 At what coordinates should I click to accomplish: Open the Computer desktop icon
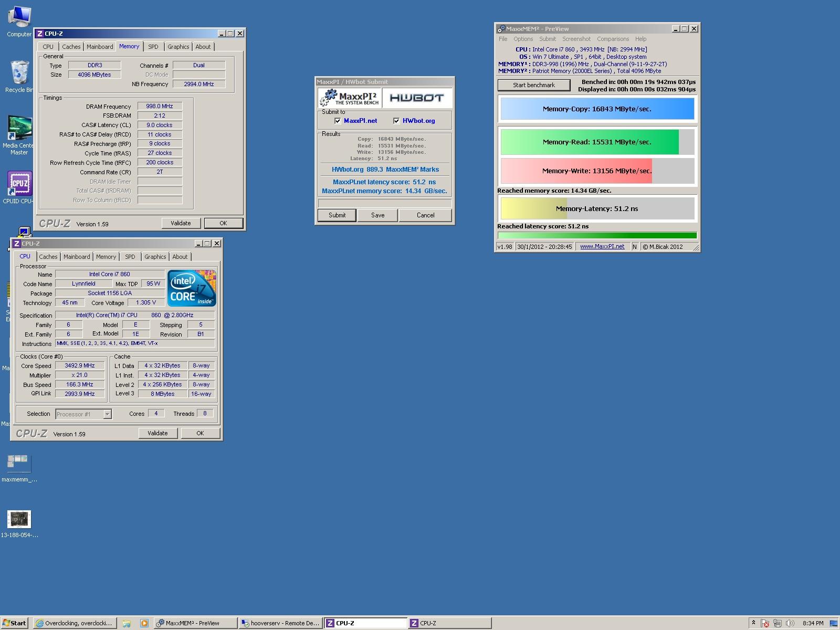point(19,21)
